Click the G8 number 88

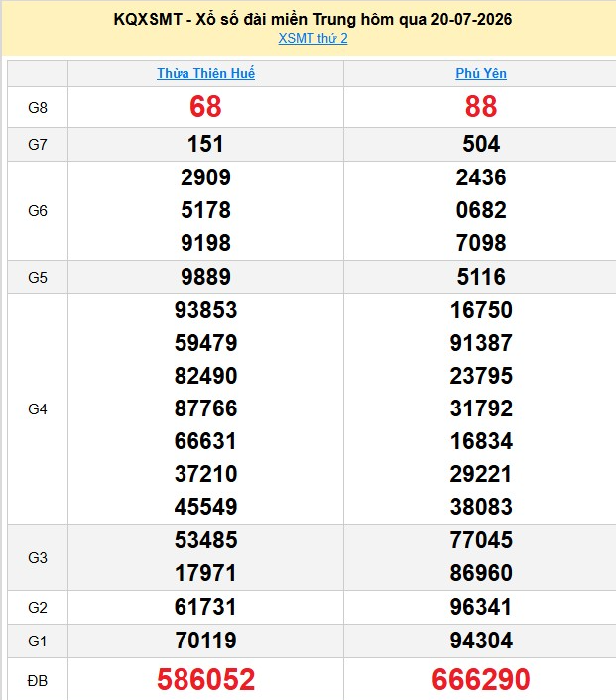coord(481,107)
